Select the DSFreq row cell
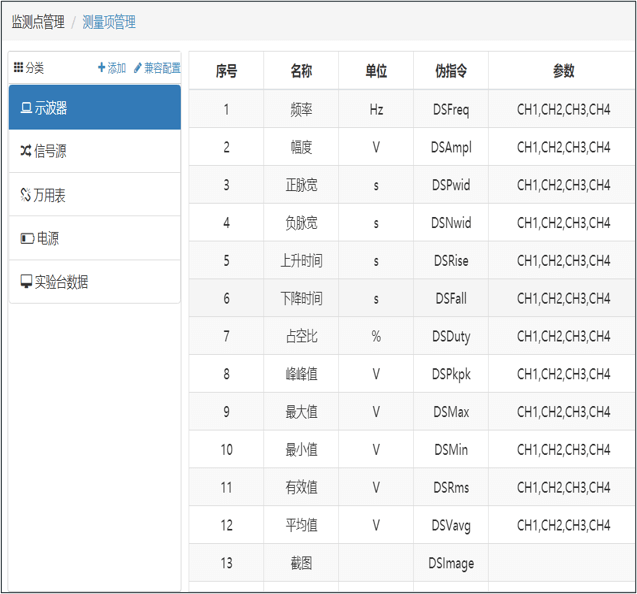The width and height of the screenshot is (637, 594). (450, 109)
